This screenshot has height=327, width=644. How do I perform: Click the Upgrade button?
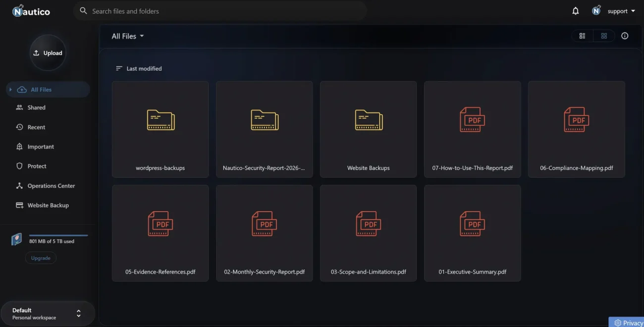point(41,258)
